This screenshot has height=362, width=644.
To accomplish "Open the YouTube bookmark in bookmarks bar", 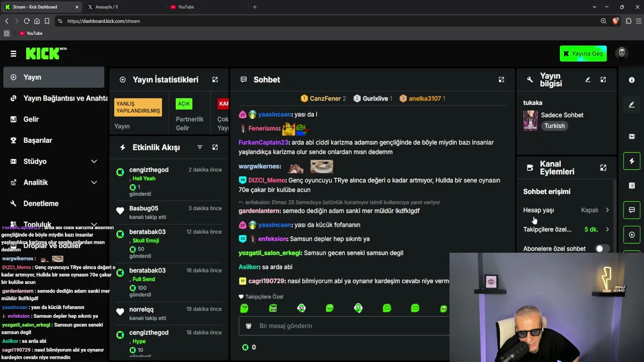I will (x=31, y=33).
